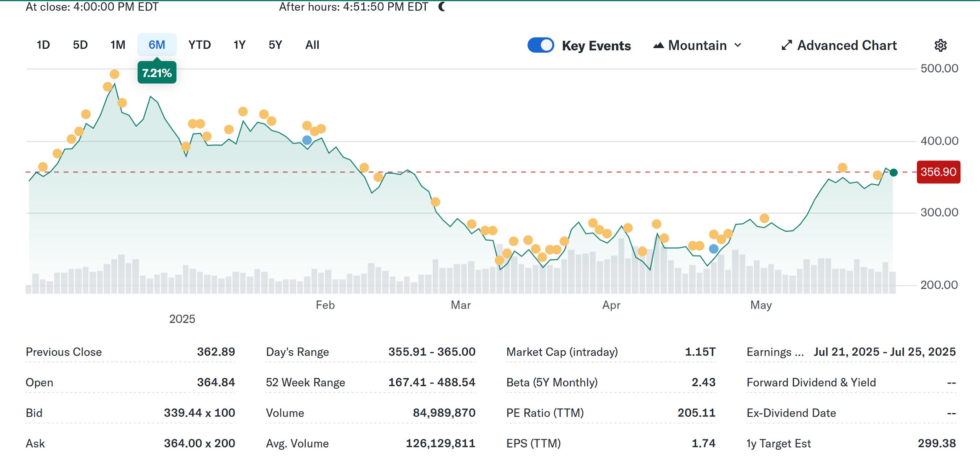
Task: Click the Mountain chart-type icon
Action: point(658,45)
